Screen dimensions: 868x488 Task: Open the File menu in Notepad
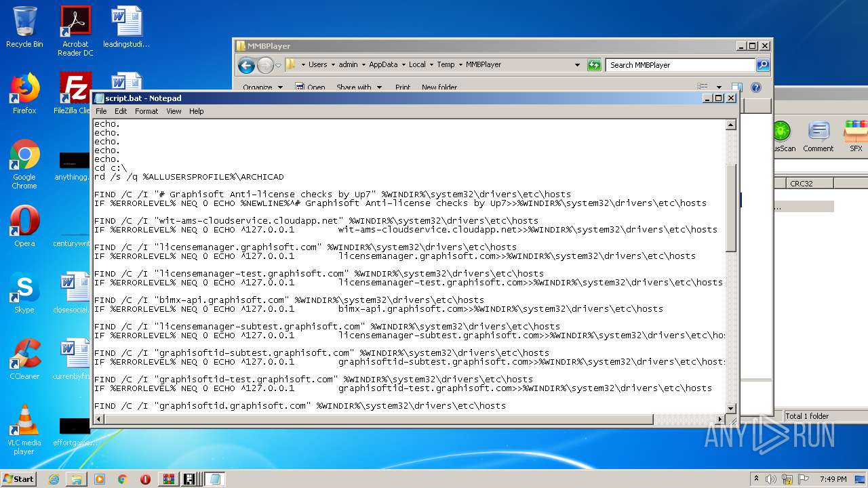pyautogui.click(x=101, y=111)
